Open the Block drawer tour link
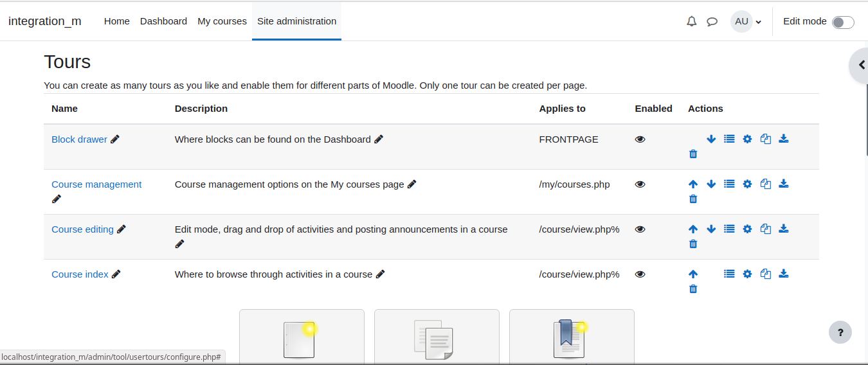 point(79,139)
